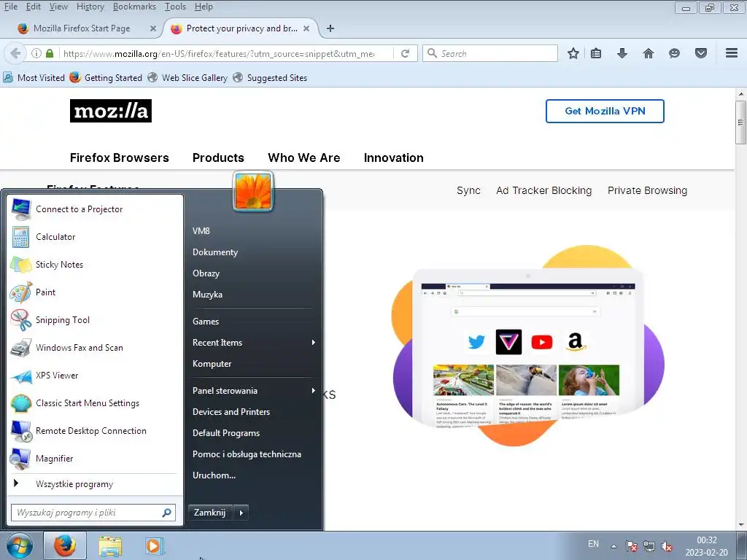The width and height of the screenshot is (747, 560).
Task: Open a new tab with plus button
Action: point(330,28)
